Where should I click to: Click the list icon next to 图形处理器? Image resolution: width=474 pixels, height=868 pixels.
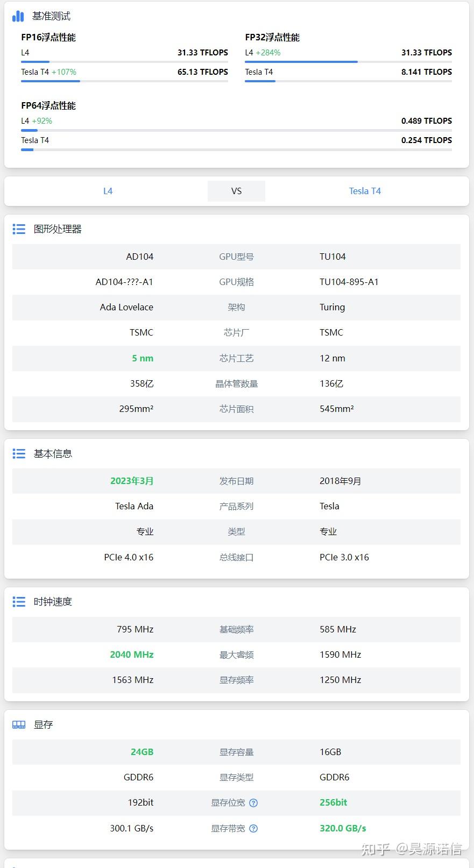click(19, 229)
